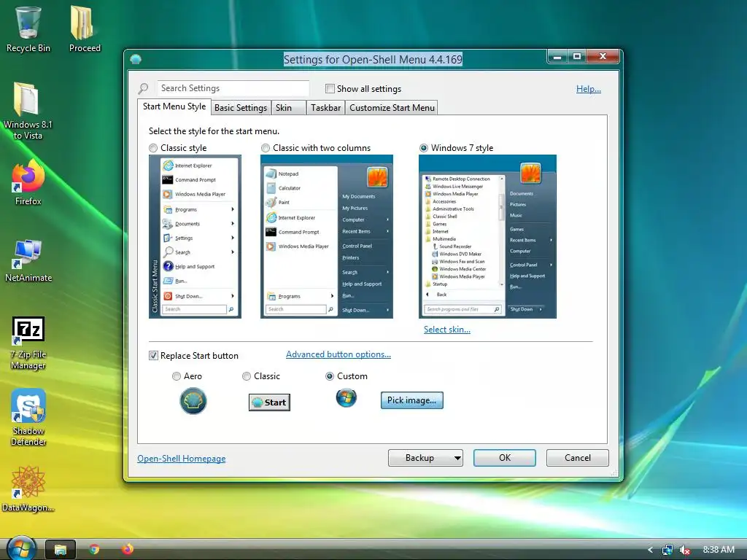This screenshot has height=560, width=747.
Task: Click the 8:38 AM clock
Action: coord(719,550)
